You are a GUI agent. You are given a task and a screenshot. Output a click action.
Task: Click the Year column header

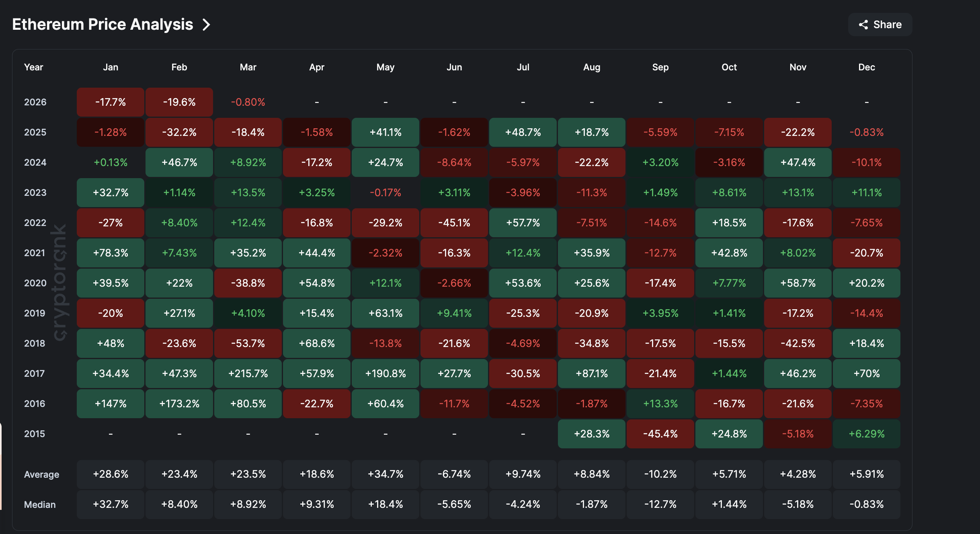tap(33, 67)
